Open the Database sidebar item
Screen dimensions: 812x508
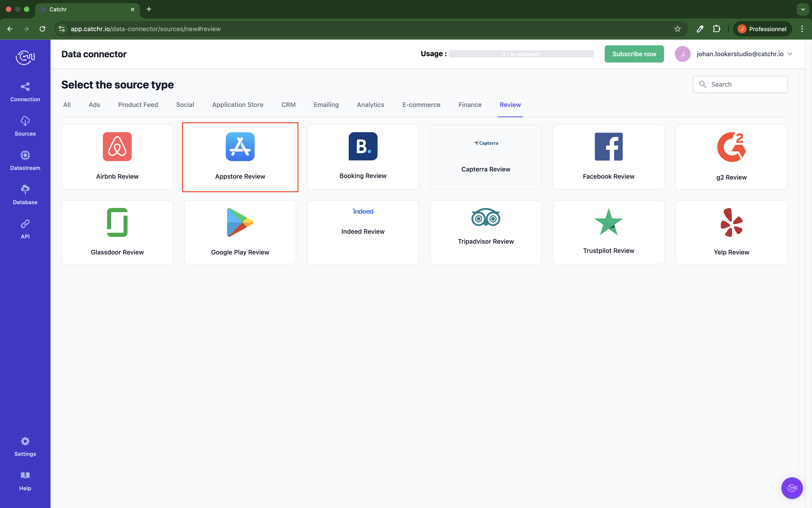coord(25,195)
